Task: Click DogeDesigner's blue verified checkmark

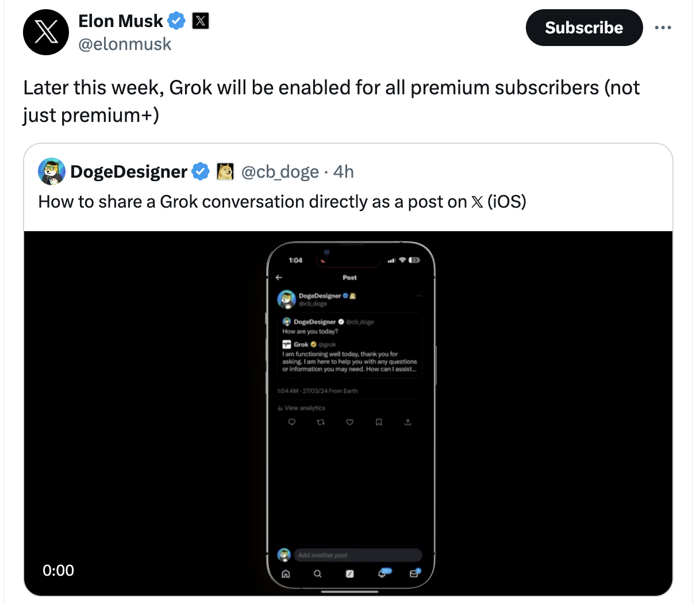Action: [x=200, y=171]
